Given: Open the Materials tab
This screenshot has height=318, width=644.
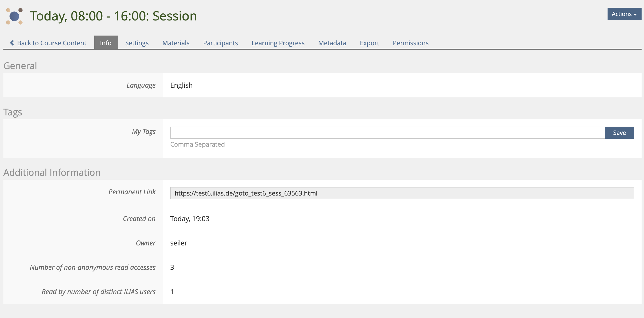Looking at the screenshot, I should [x=176, y=43].
